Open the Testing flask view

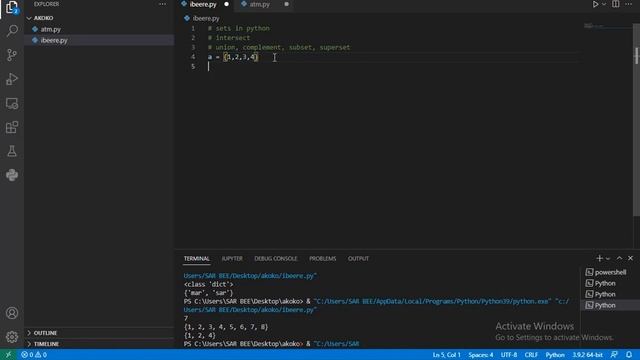coord(12,151)
